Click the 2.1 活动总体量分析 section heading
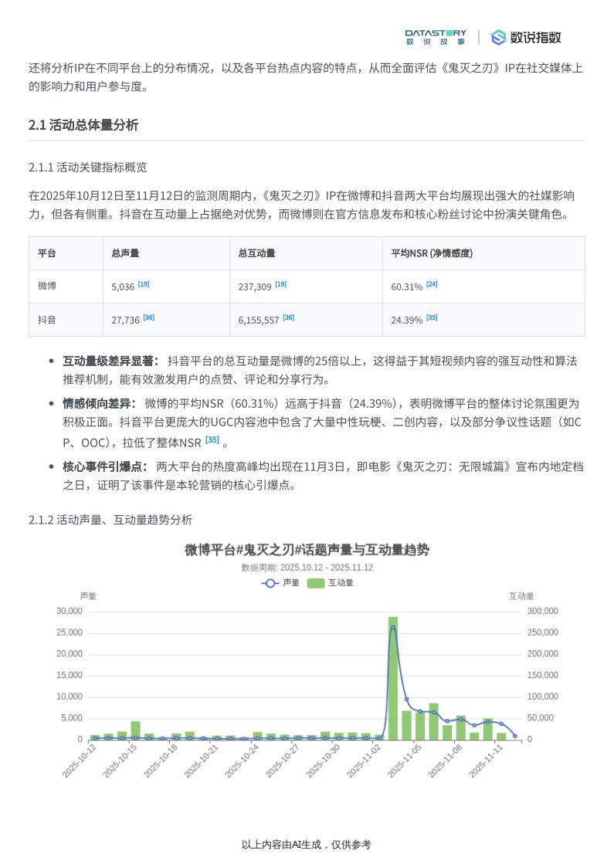 pyautogui.click(x=83, y=125)
